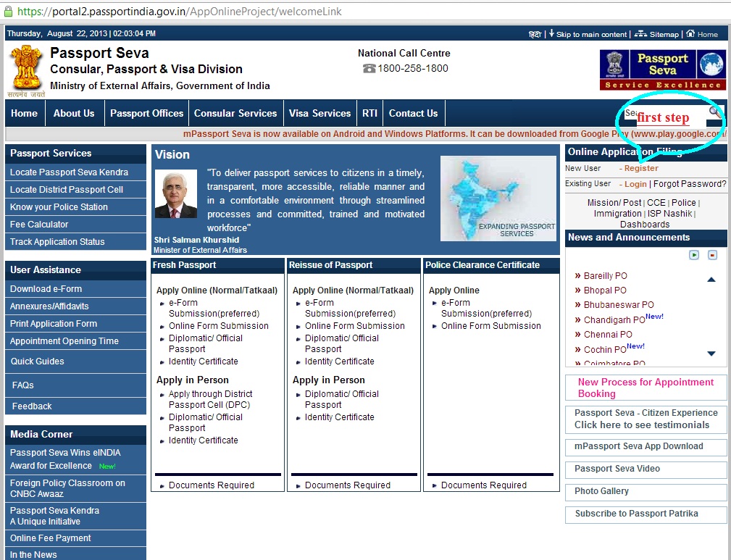This screenshot has height=560, width=731.
Task: Click the India map Expanding Passport Services image
Action: coord(498,198)
